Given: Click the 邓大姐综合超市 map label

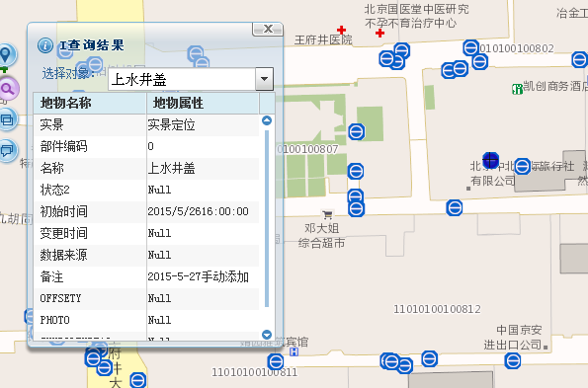Looking at the screenshot, I should 322,236.
